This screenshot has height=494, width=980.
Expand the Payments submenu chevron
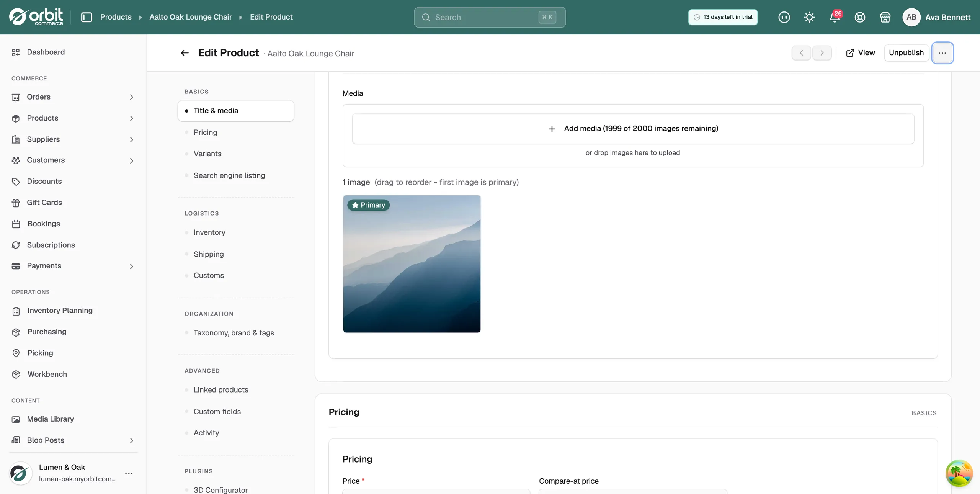pyautogui.click(x=131, y=266)
